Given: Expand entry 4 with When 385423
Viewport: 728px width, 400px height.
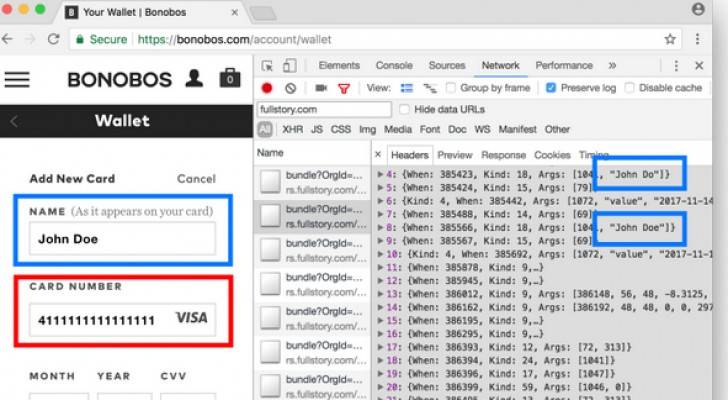Looking at the screenshot, I should (x=380, y=174).
